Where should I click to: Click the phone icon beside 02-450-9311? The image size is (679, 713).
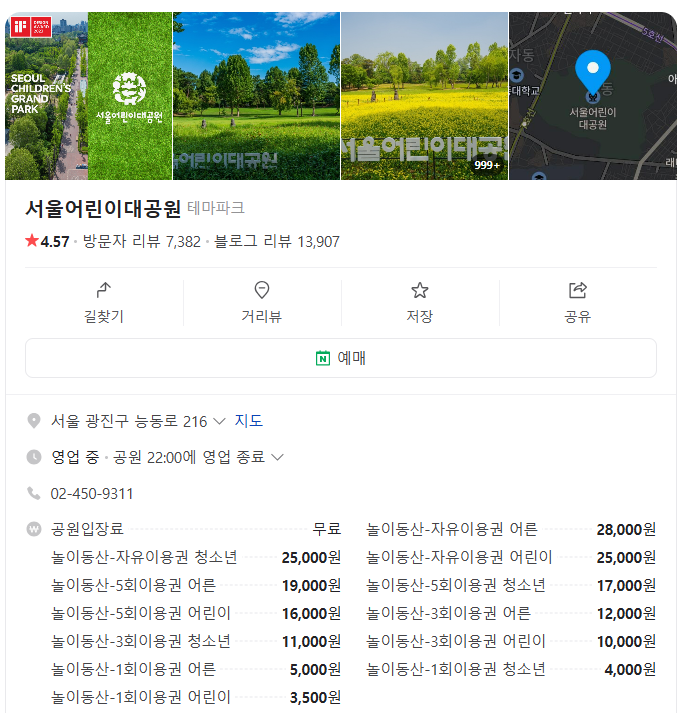(34, 493)
